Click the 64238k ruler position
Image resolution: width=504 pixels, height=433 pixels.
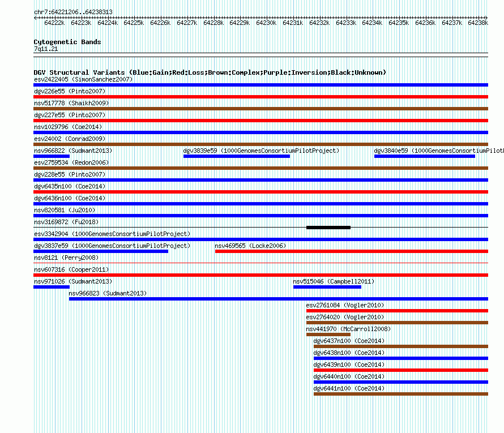tap(478, 23)
